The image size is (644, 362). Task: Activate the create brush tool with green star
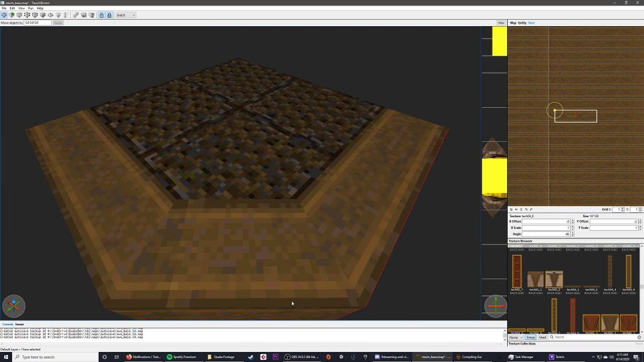tap(12, 15)
